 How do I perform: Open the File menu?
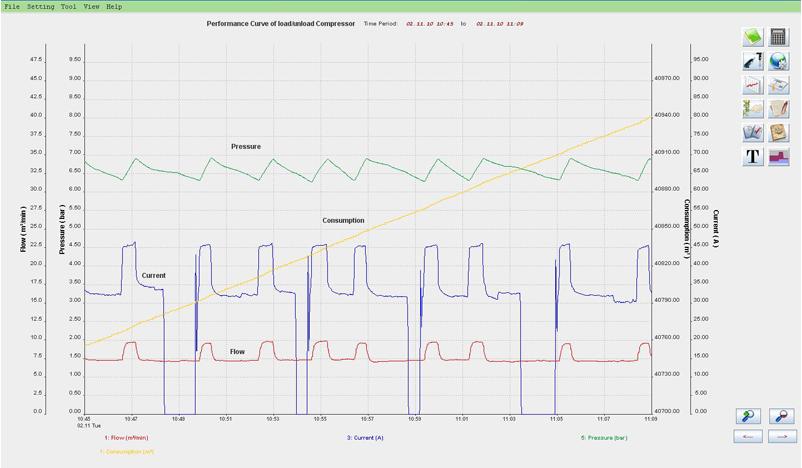coord(12,6)
